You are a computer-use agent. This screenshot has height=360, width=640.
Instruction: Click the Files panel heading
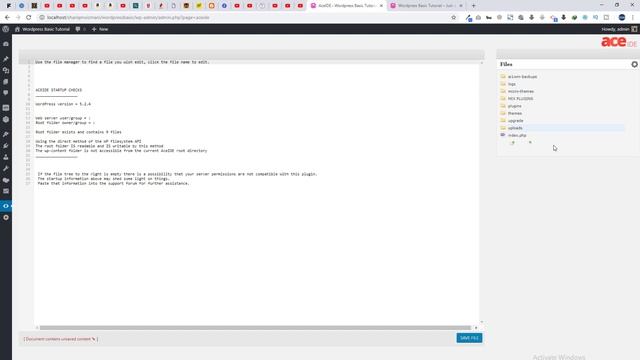[506, 64]
